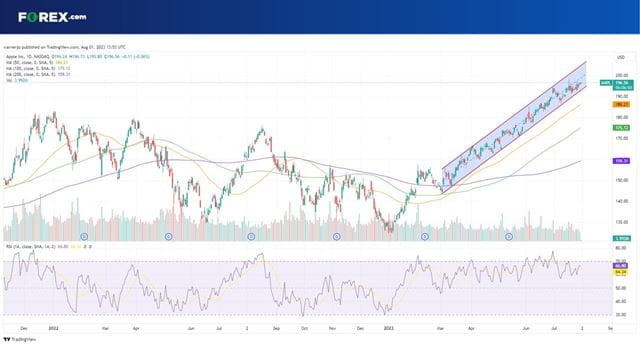Click the yellow RSI moving-average value tag
Viewport: 640px width, 360px height.
pos(620,271)
